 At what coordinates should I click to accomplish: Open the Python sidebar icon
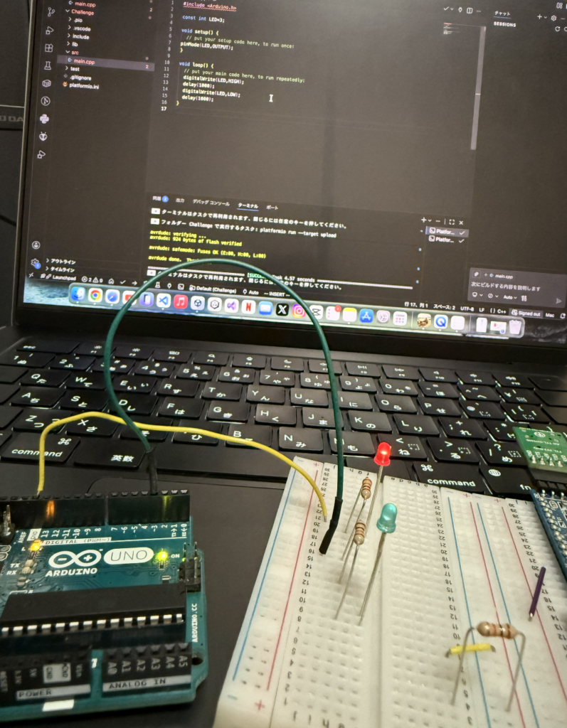[44, 118]
